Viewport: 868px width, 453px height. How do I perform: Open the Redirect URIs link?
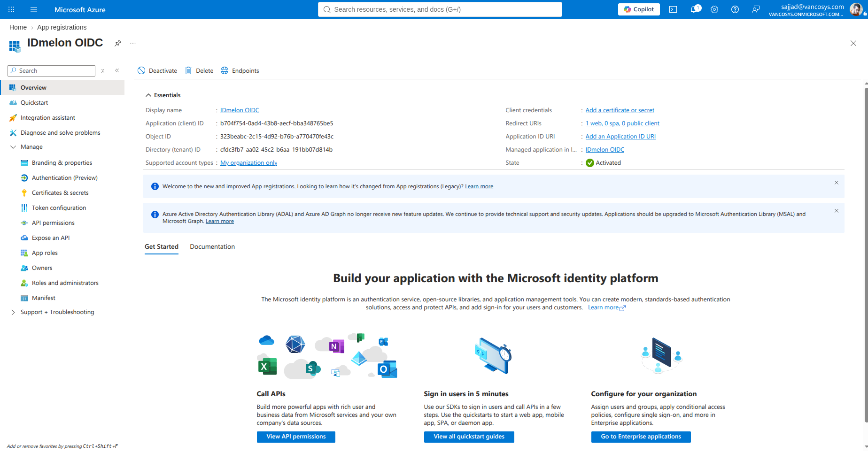[x=622, y=123]
